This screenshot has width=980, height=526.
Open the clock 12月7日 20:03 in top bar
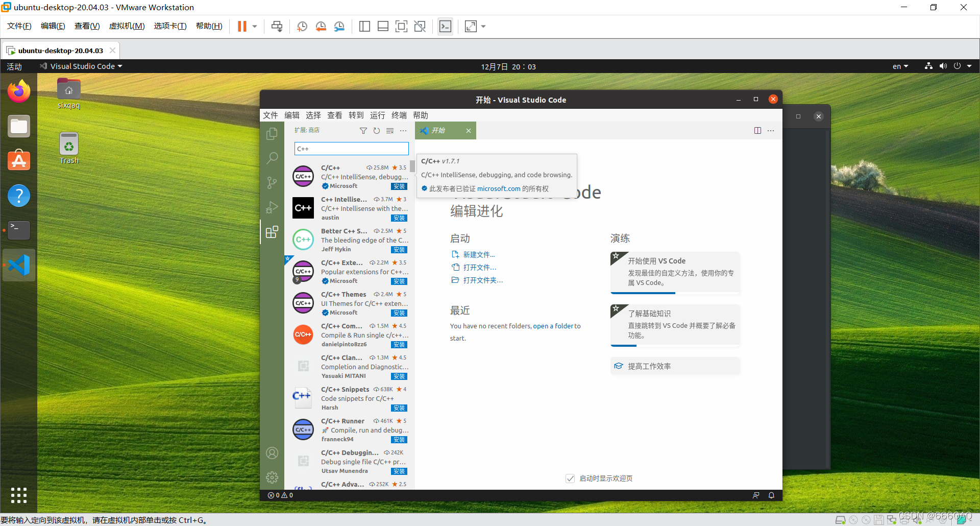tap(508, 67)
